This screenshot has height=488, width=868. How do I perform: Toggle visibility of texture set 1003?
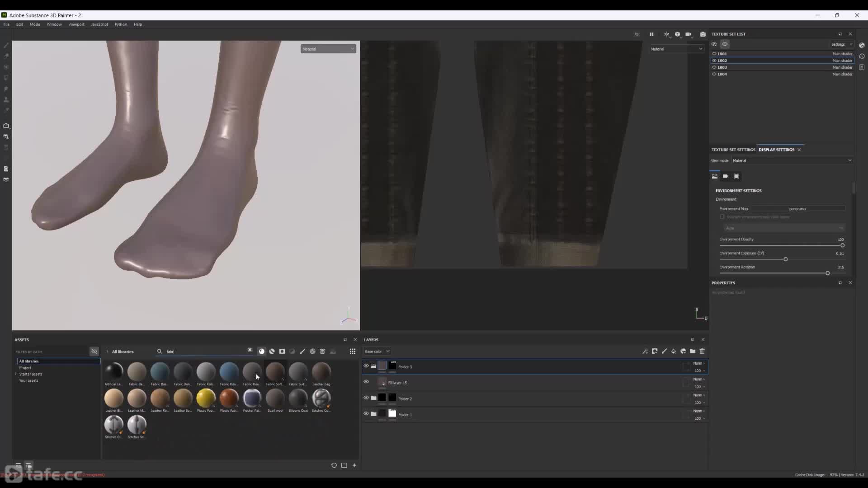click(x=714, y=67)
